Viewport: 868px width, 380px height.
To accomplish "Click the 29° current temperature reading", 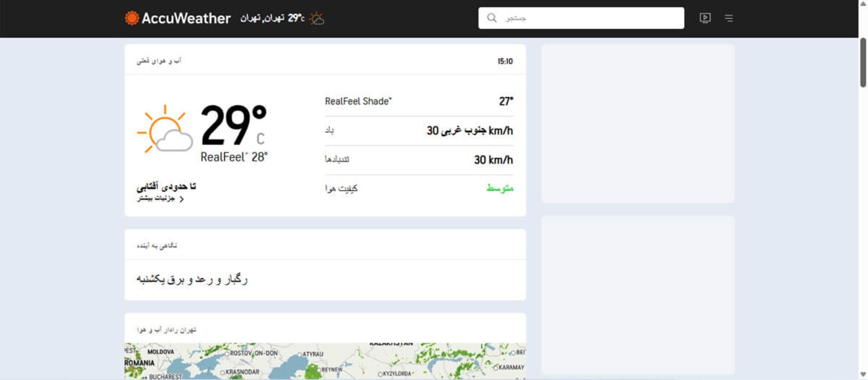I will pyautogui.click(x=233, y=125).
